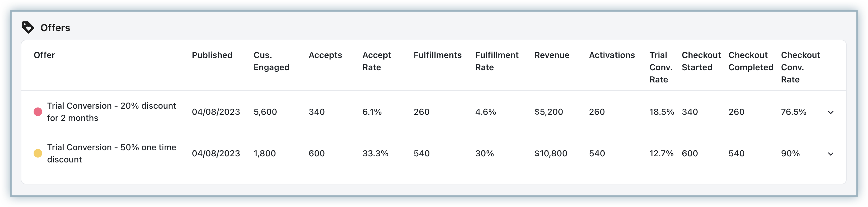Screen dimensions: 868x207
Task: Click the Offers section title
Action: (x=55, y=27)
